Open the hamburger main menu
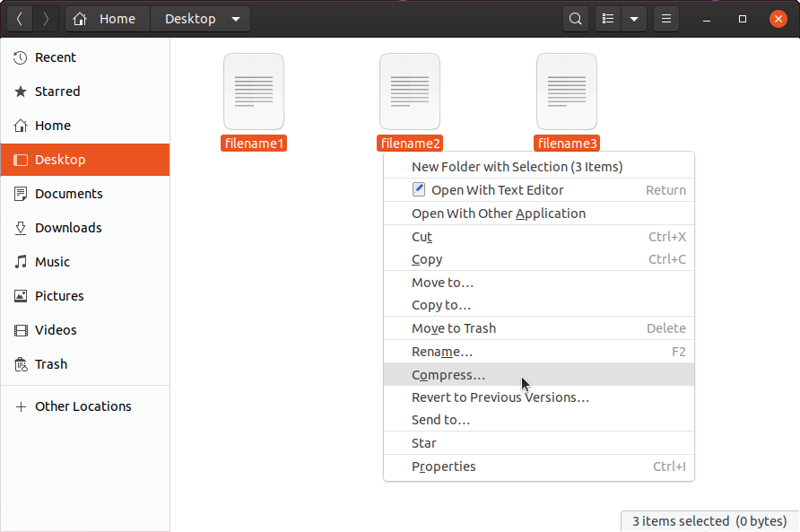 pyautogui.click(x=665, y=19)
